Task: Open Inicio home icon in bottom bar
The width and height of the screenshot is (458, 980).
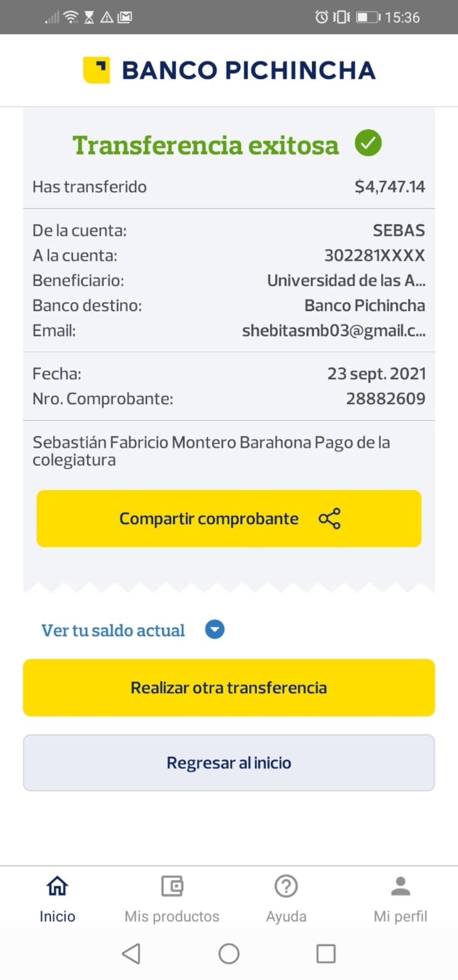Action: (57, 886)
